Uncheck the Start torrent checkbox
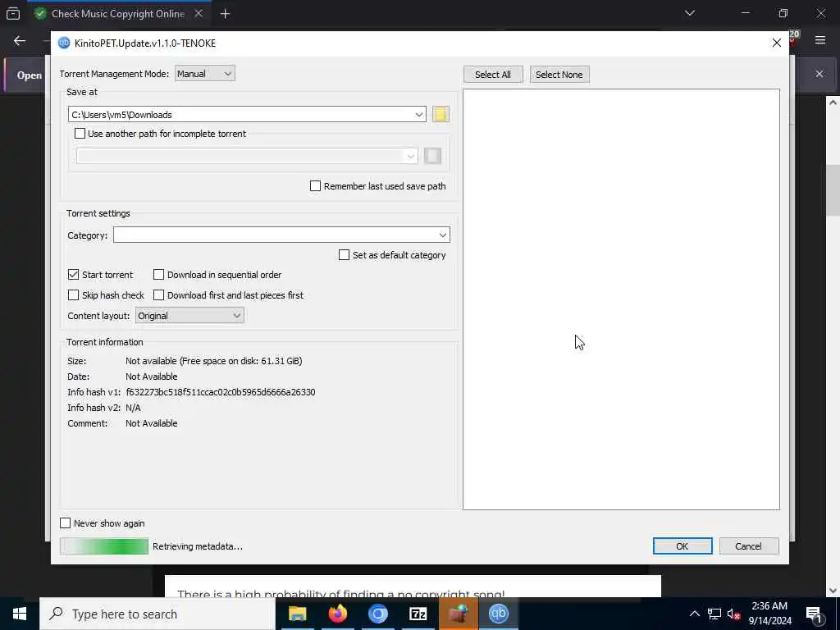 [73, 275]
